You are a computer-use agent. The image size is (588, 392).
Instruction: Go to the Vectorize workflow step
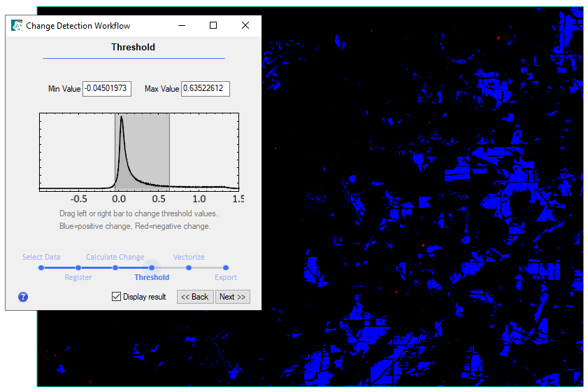[189, 267]
